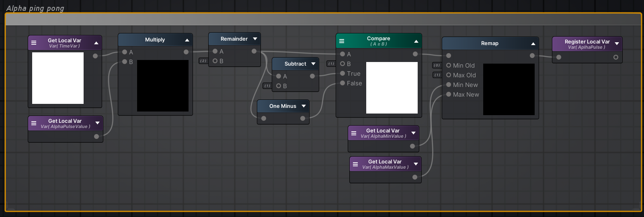
Task: Select the Remap node title header
Action: (x=489, y=43)
